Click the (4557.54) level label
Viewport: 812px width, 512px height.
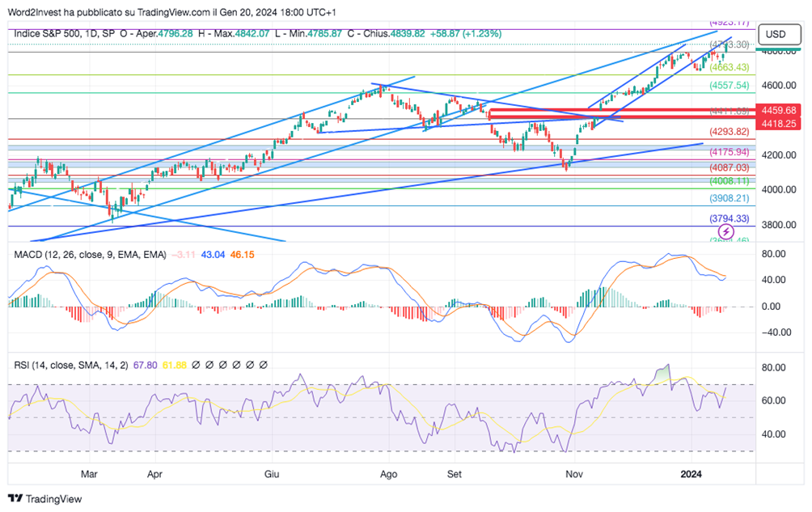[730, 86]
